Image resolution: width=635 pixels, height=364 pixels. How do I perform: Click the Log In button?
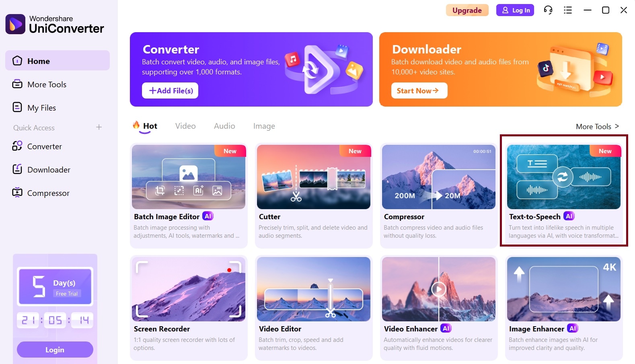515,10
